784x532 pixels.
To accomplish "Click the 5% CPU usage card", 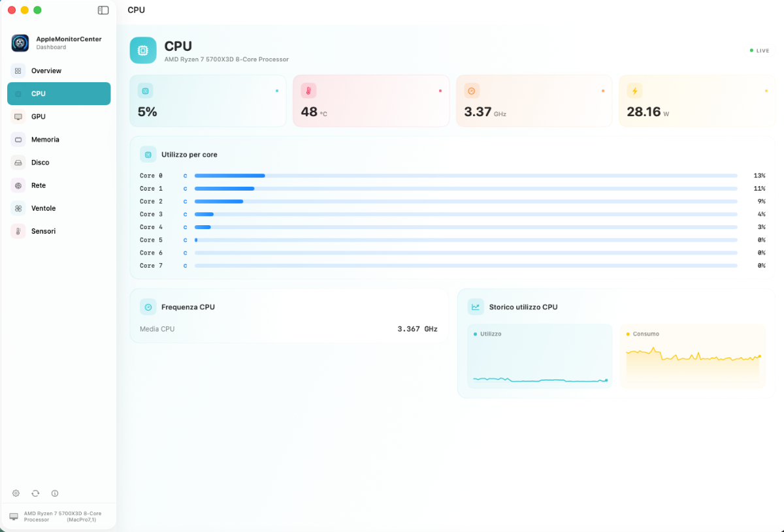I will click(x=208, y=101).
